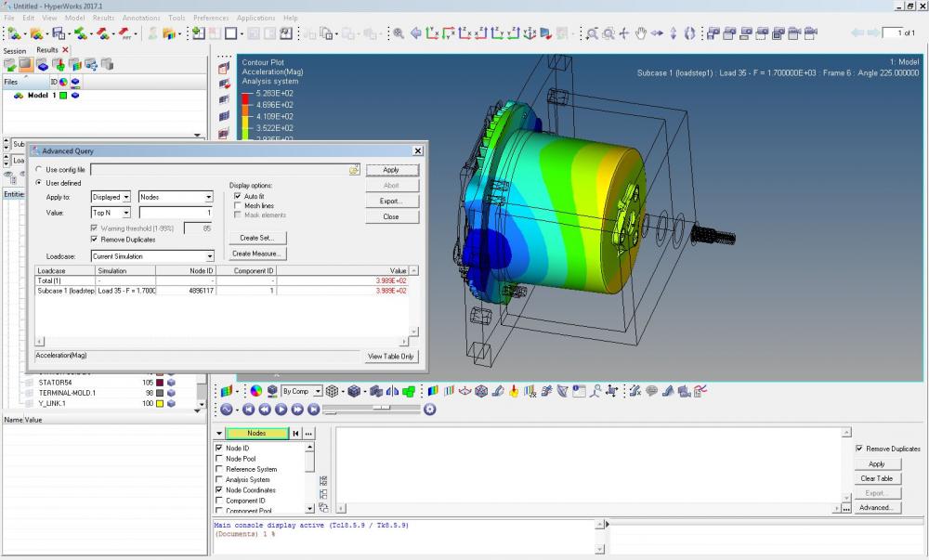The width and height of the screenshot is (929, 560).
Task: Toggle the Node Coordinates checkbox
Action: click(x=219, y=490)
